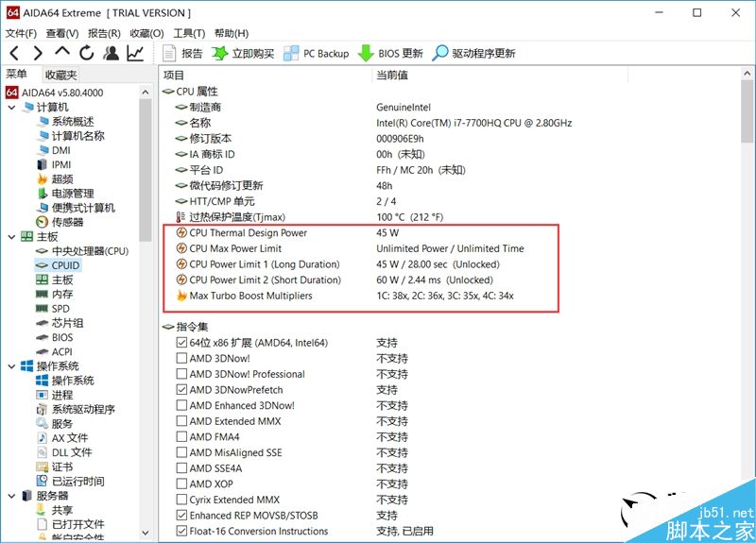
Task: Toggle AMD 3DNowPrefetch checkbox
Action: click(181, 390)
